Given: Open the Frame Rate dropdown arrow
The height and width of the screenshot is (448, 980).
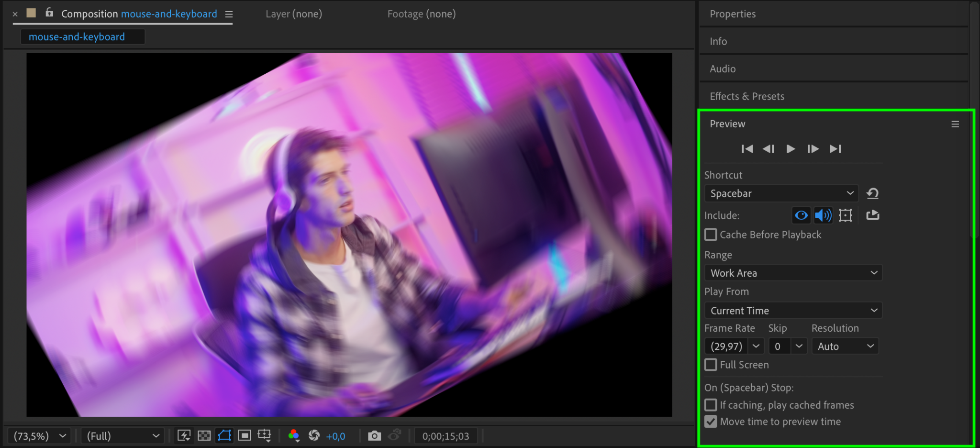Looking at the screenshot, I should pos(756,346).
